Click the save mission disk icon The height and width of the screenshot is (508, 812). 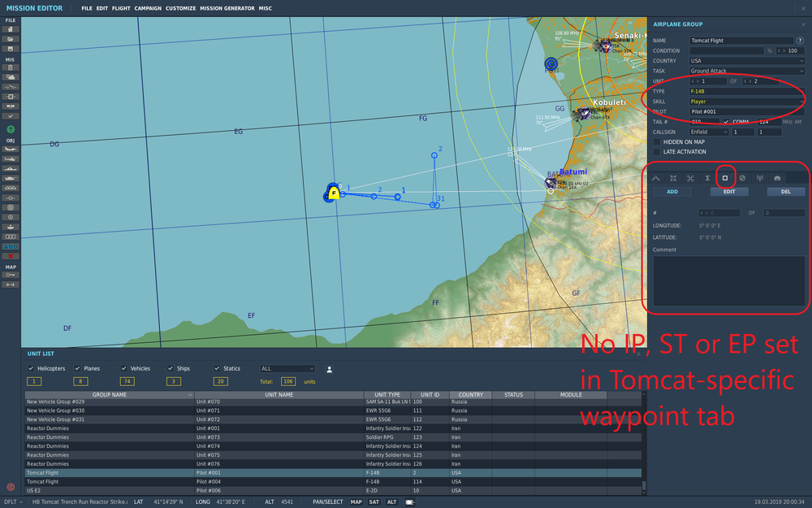click(11, 49)
